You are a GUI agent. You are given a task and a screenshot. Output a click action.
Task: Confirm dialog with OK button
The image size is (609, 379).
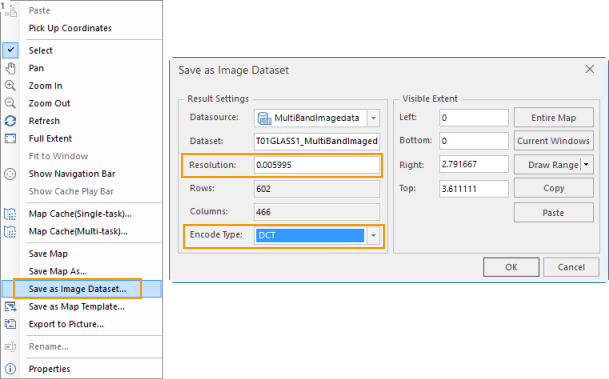tap(511, 267)
